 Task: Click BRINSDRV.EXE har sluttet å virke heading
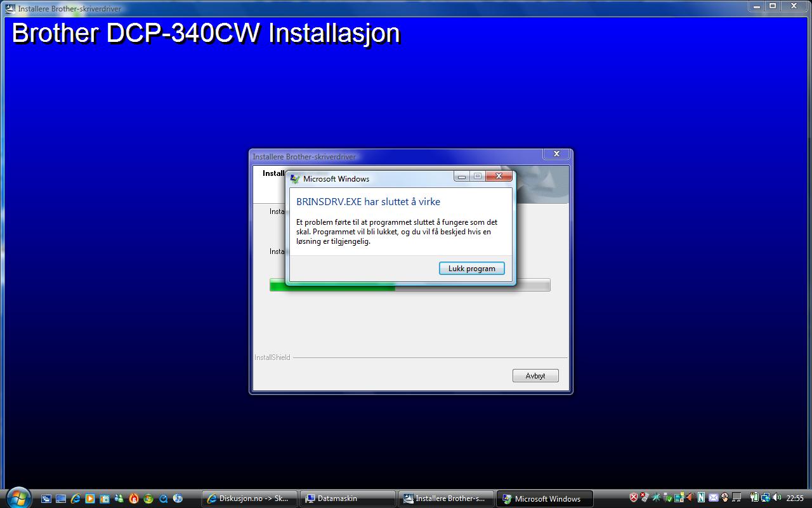[x=368, y=202]
